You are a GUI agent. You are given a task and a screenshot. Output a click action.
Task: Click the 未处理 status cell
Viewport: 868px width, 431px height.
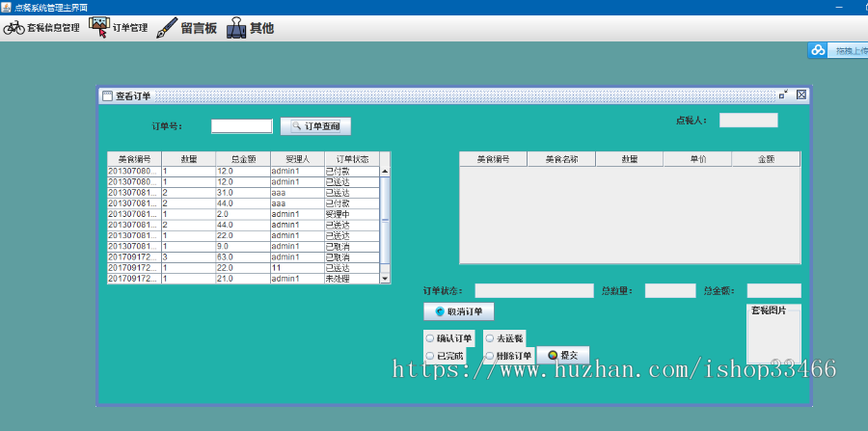351,279
